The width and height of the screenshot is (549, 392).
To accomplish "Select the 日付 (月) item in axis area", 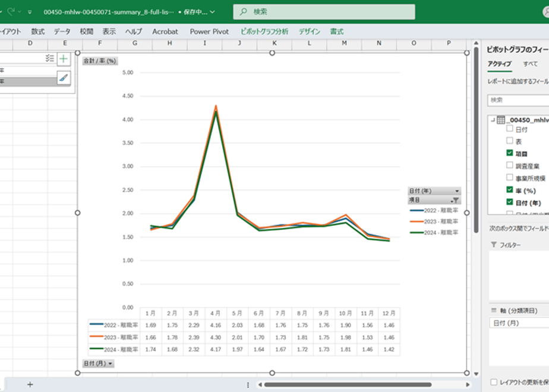I will pyautogui.click(x=519, y=323).
